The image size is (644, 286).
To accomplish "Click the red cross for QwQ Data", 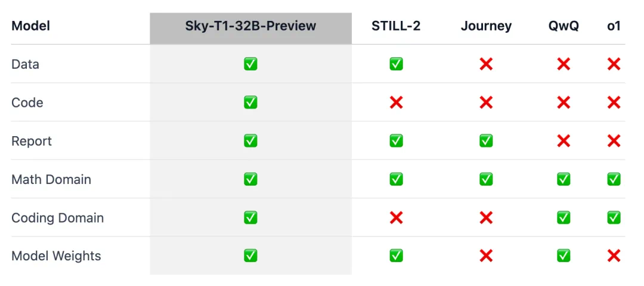I will 563,64.
